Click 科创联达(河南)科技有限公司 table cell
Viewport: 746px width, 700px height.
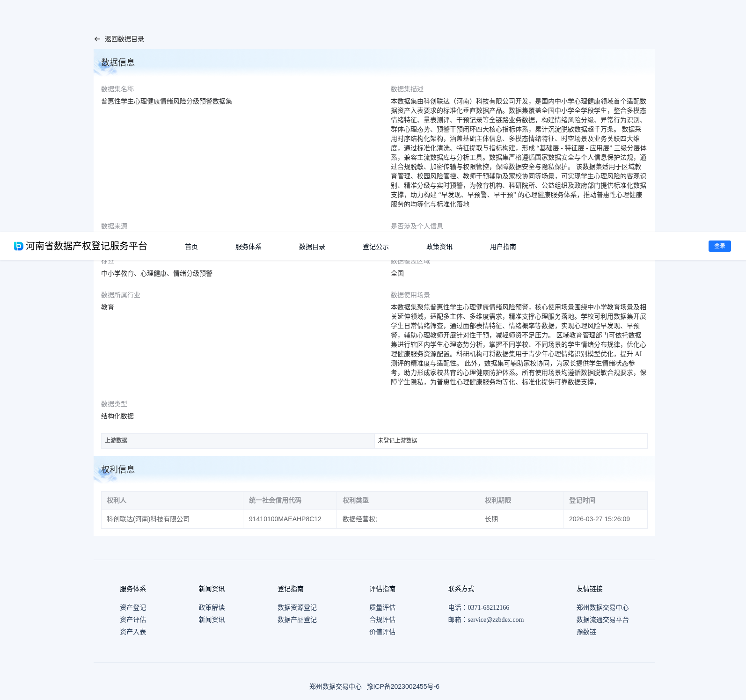coord(172,519)
